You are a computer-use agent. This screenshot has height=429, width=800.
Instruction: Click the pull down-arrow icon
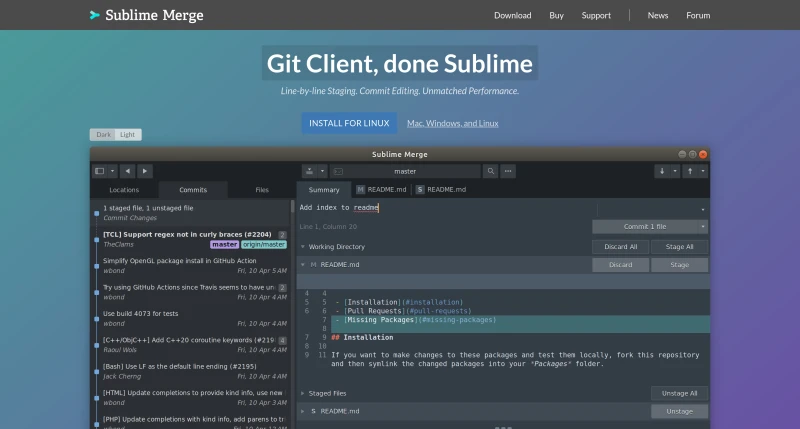(x=662, y=171)
